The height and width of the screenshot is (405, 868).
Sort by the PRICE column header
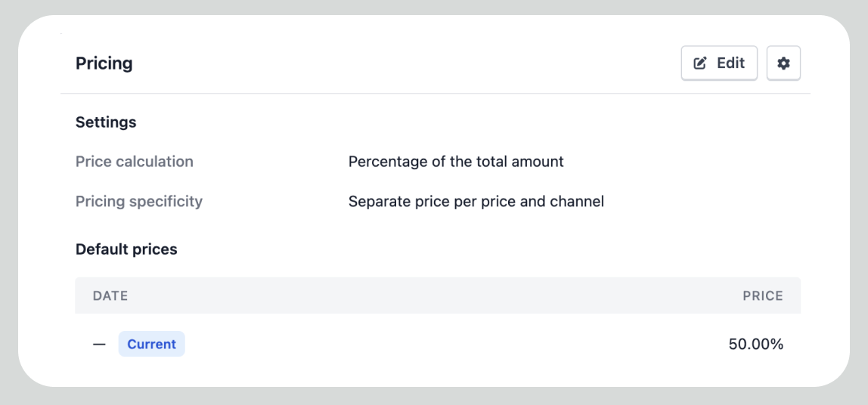[x=762, y=296]
